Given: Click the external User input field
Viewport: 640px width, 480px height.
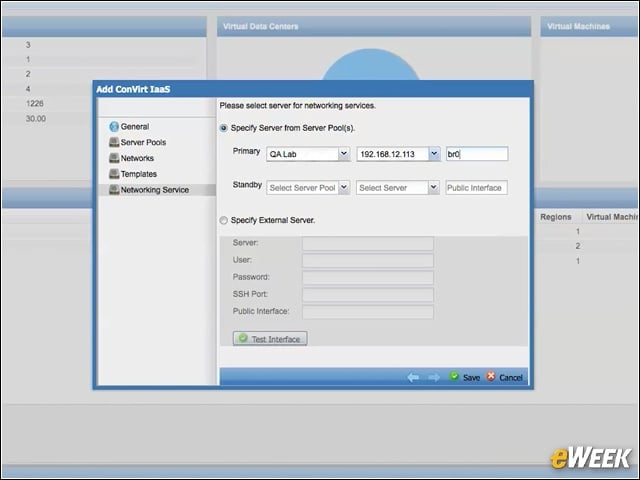Looking at the screenshot, I should point(368,260).
